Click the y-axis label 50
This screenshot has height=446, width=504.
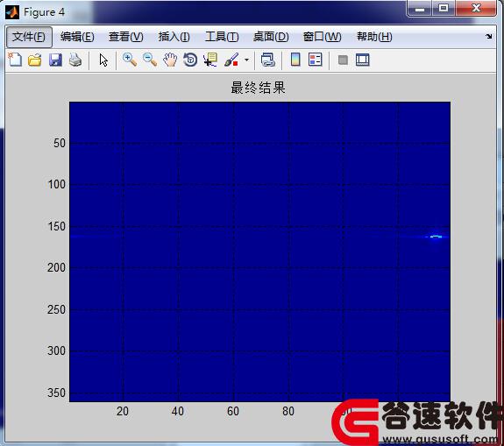click(60, 143)
